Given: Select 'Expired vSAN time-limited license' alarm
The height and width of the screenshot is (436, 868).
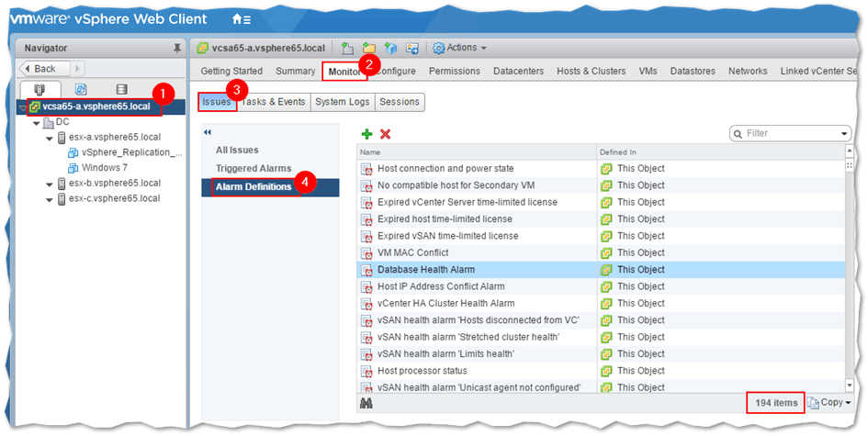Looking at the screenshot, I should (x=601, y=236).
